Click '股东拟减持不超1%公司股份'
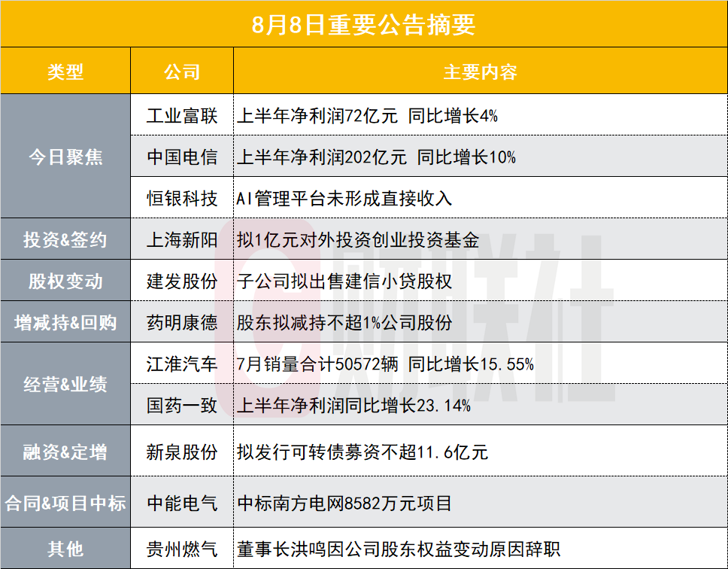Image resolution: width=728 pixels, height=569 pixels. 344,322
